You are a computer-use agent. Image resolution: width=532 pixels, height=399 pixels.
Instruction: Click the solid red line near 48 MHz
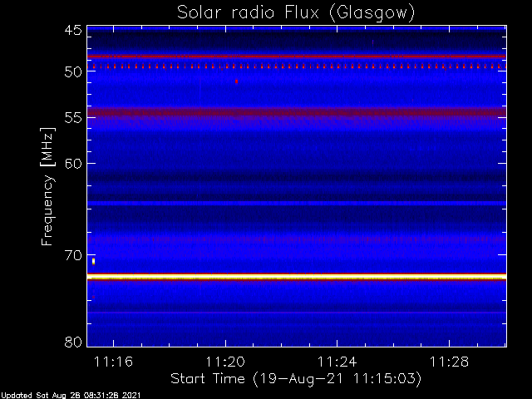297,57
